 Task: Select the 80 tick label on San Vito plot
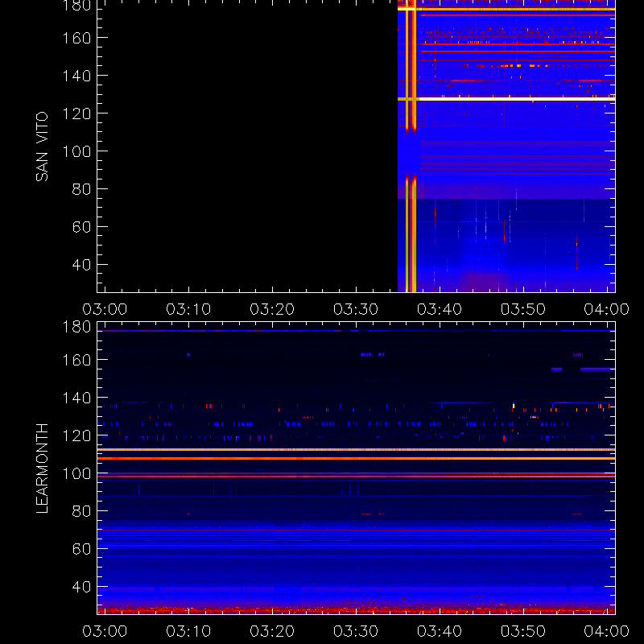coord(81,189)
